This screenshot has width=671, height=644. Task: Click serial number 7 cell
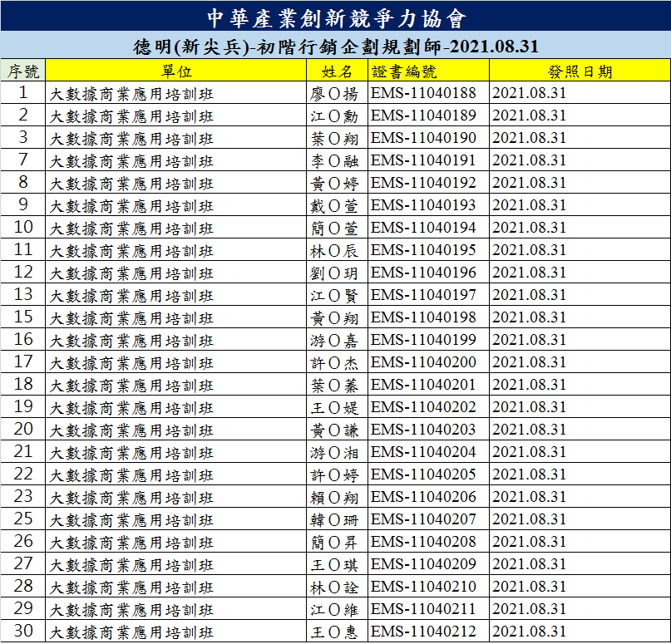pos(23,160)
